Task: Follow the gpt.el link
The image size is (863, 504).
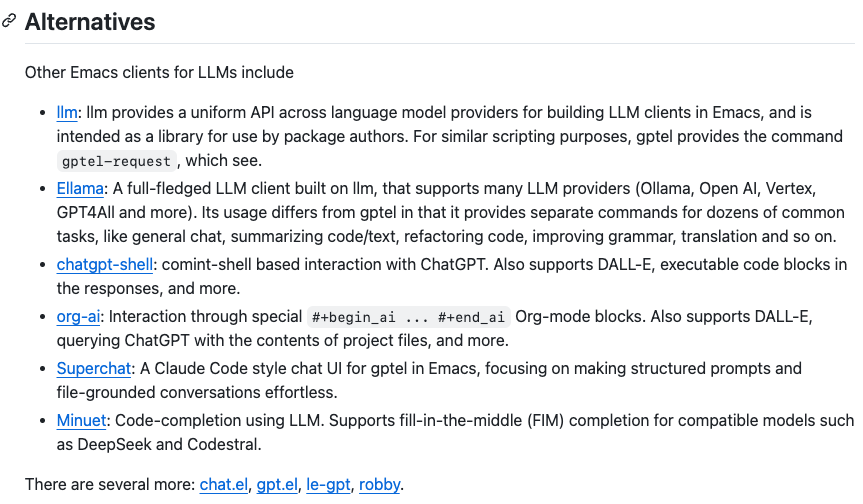Action: pyautogui.click(x=276, y=485)
